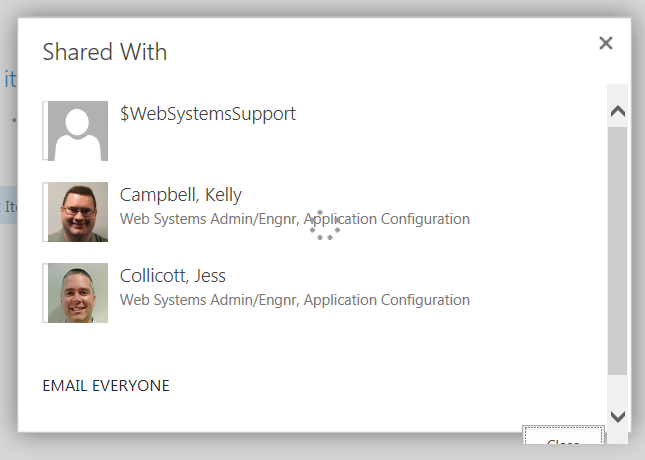Open Jess Collicott's profile photo
The width and height of the screenshot is (645, 460).
[x=78, y=293]
